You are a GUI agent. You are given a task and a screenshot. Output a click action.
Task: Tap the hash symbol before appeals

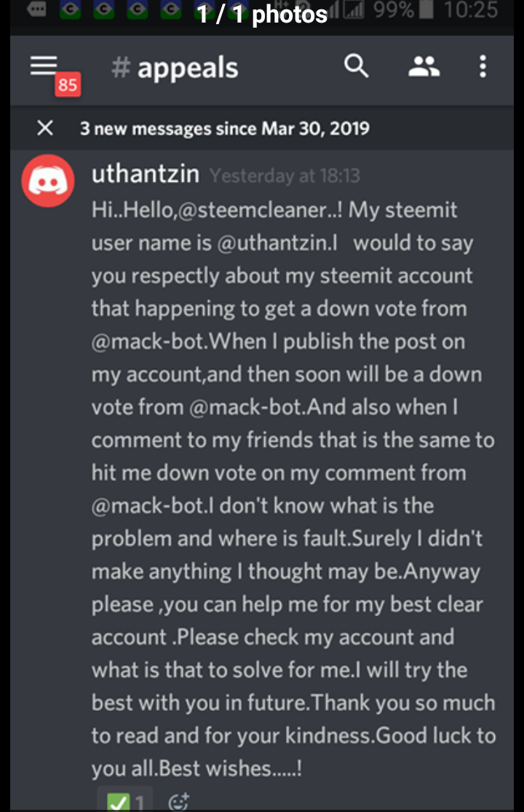pos(121,68)
